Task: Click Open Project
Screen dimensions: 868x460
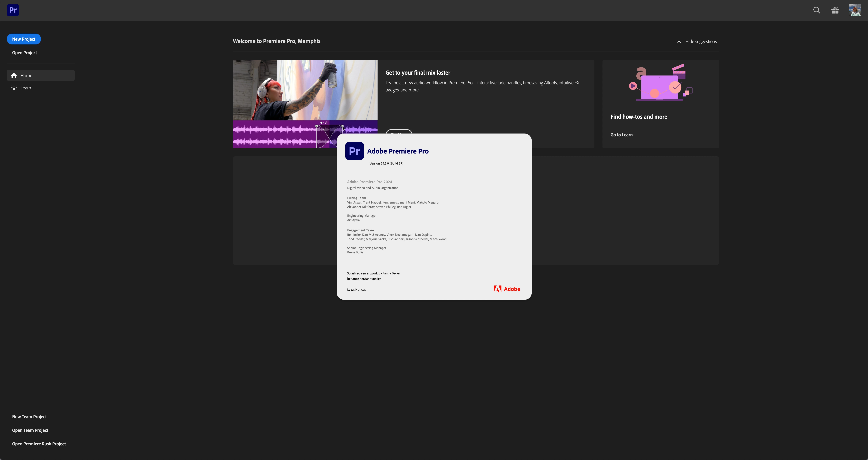Action: point(25,53)
